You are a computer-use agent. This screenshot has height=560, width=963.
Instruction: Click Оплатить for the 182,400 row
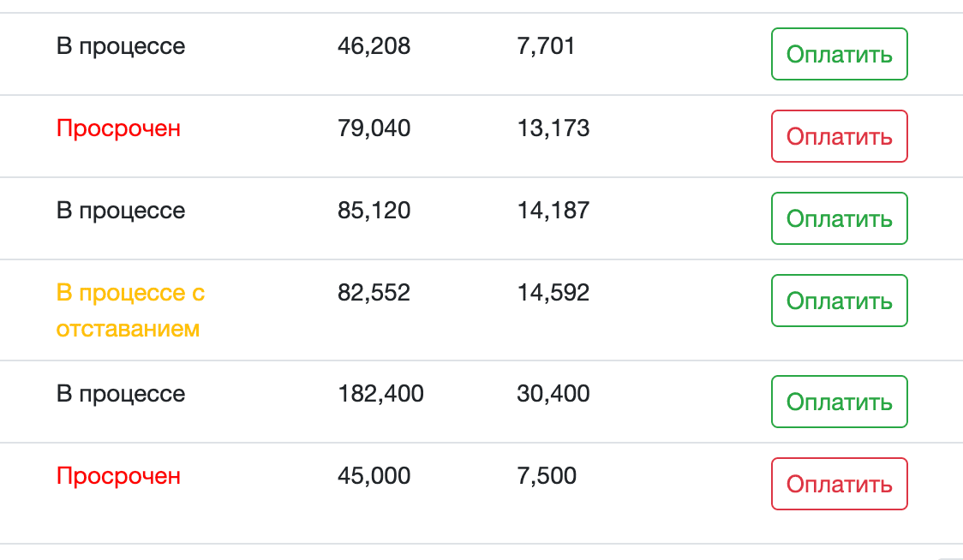click(839, 402)
